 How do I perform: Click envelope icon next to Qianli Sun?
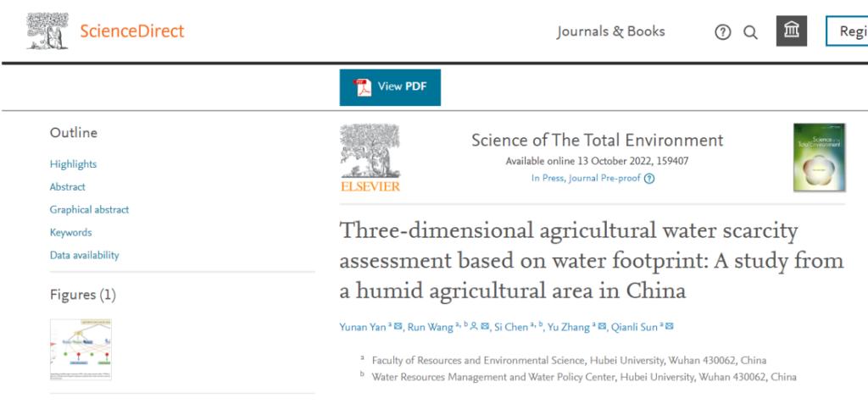[x=670, y=327]
